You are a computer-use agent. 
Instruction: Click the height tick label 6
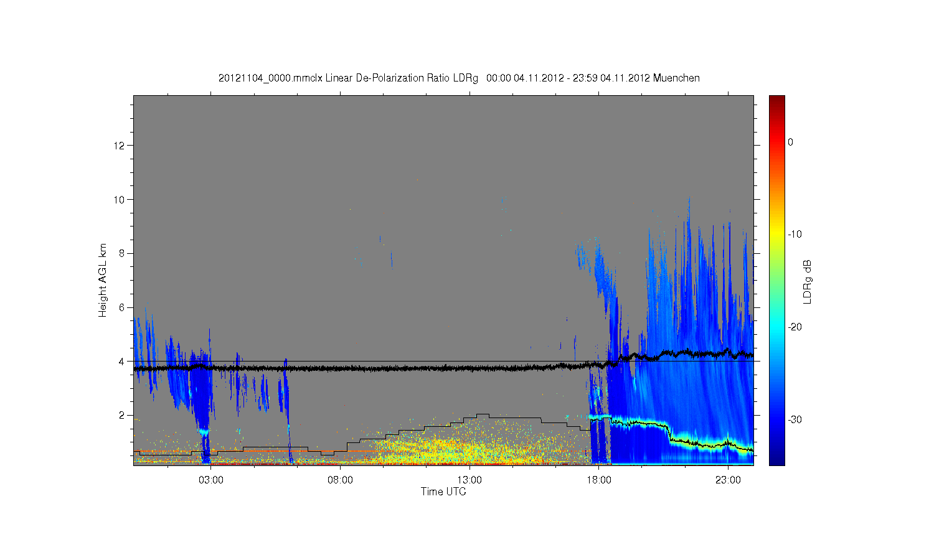click(123, 307)
